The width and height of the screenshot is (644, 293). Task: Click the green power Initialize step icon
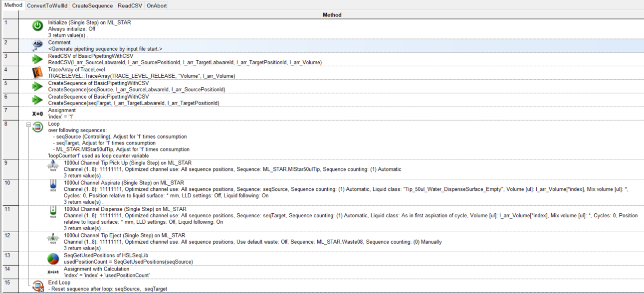(38, 26)
